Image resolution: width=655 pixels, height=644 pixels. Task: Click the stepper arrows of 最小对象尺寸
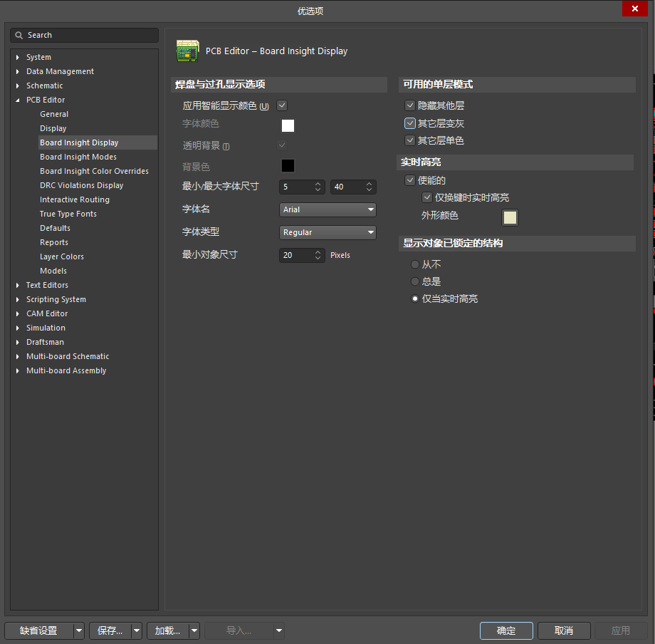318,255
